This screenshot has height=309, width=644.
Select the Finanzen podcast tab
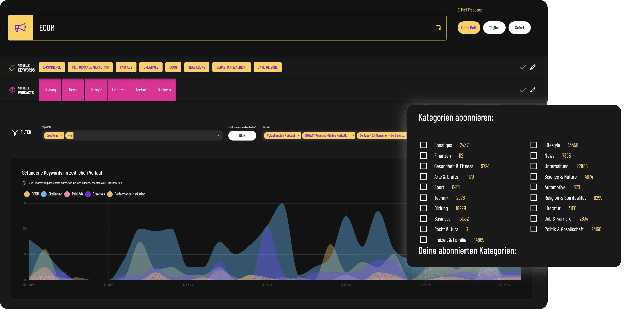pos(119,90)
